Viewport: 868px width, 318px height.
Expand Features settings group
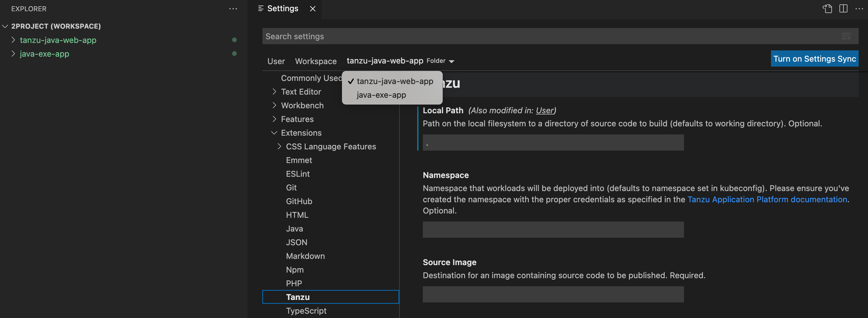(274, 119)
